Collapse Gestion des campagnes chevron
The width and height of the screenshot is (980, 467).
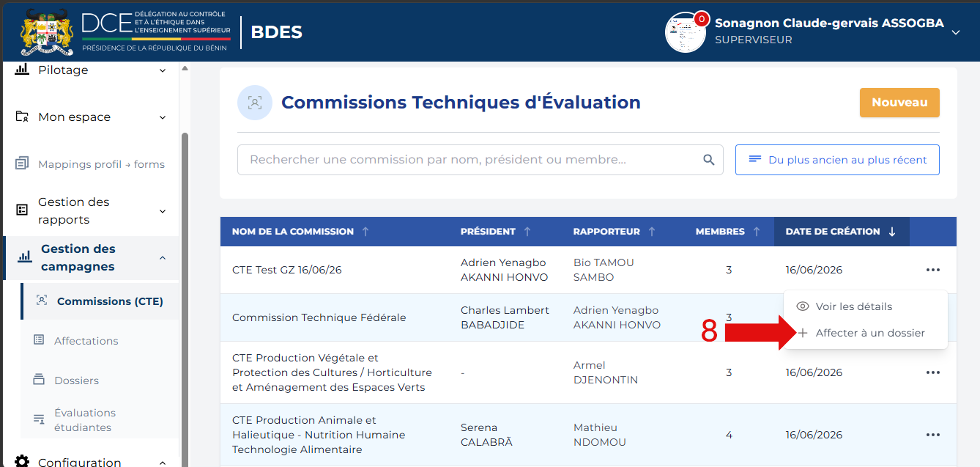tap(163, 258)
